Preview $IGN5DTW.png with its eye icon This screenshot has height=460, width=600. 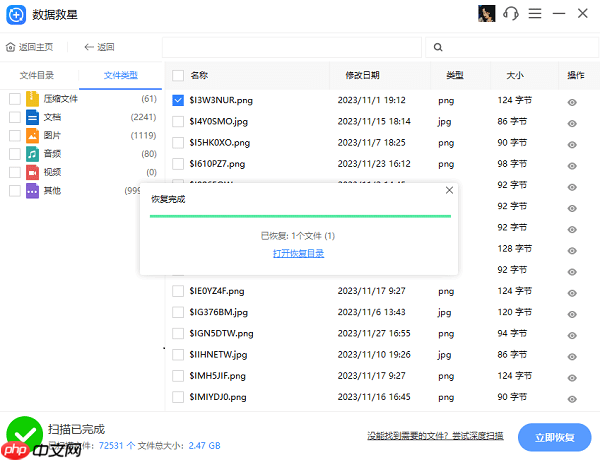pyautogui.click(x=572, y=335)
